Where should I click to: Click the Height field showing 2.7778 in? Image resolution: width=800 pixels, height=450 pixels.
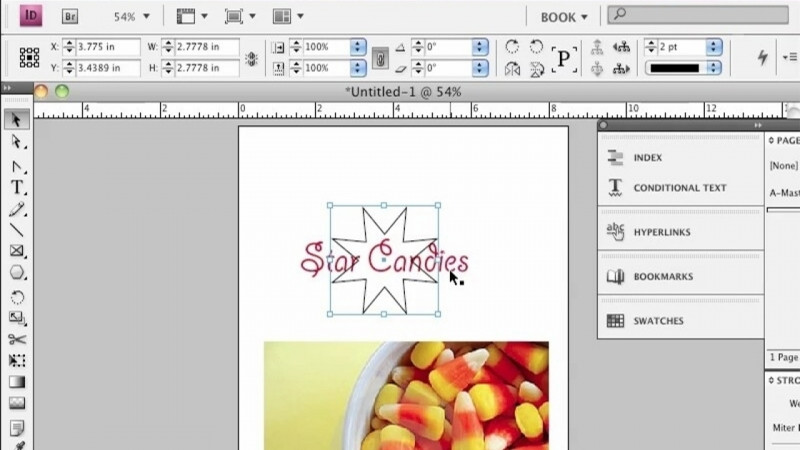pos(207,68)
